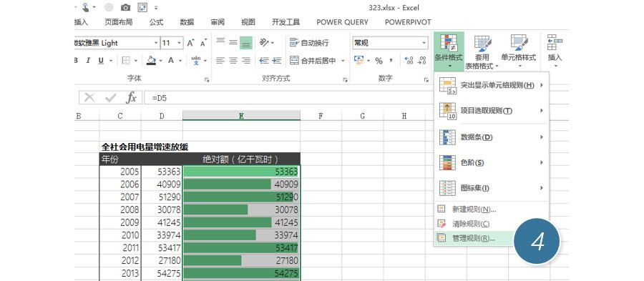644x281 pixels.
Task: Toggle bottom vertical alignment
Action: (x=246, y=43)
